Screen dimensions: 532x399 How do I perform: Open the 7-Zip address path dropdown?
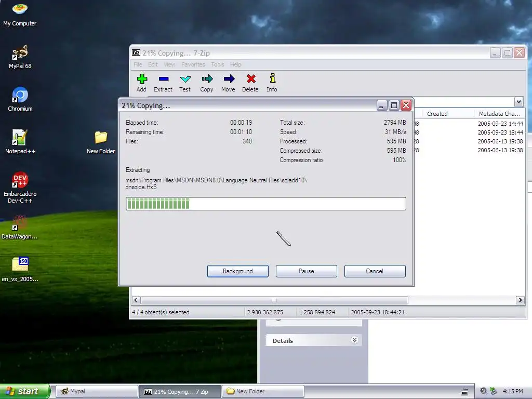click(518, 102)
